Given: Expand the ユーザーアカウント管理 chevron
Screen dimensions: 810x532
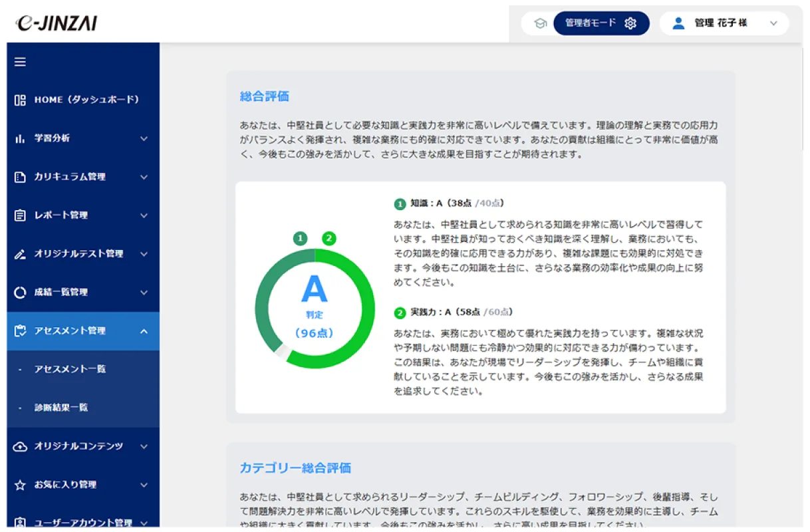Looking at the screenshot, I should coord(144,523).
